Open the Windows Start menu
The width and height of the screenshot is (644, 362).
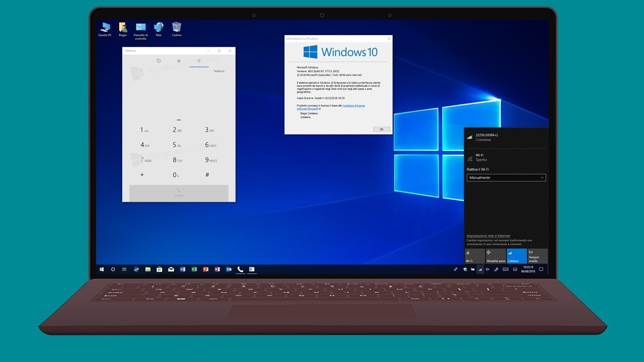(x=102, y=269)
